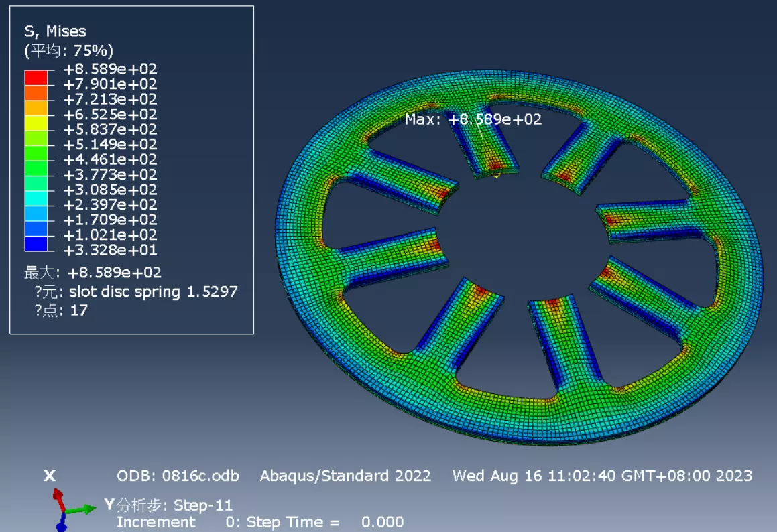Click the Increment 0: Step Time text
Viewport: 777px width, 532px height.
260,522
